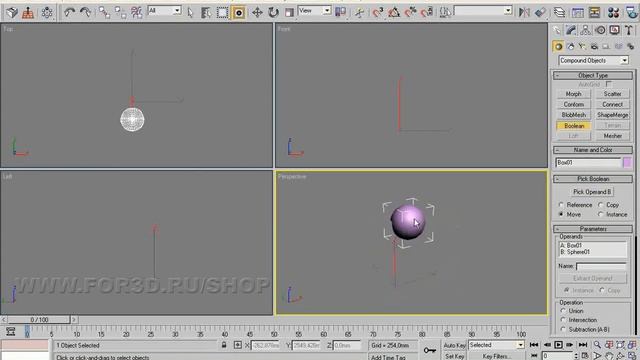Click the Boolean object button
Viewport: 640px width, 360px height.
pyautogui.click(x=573, y=126)
